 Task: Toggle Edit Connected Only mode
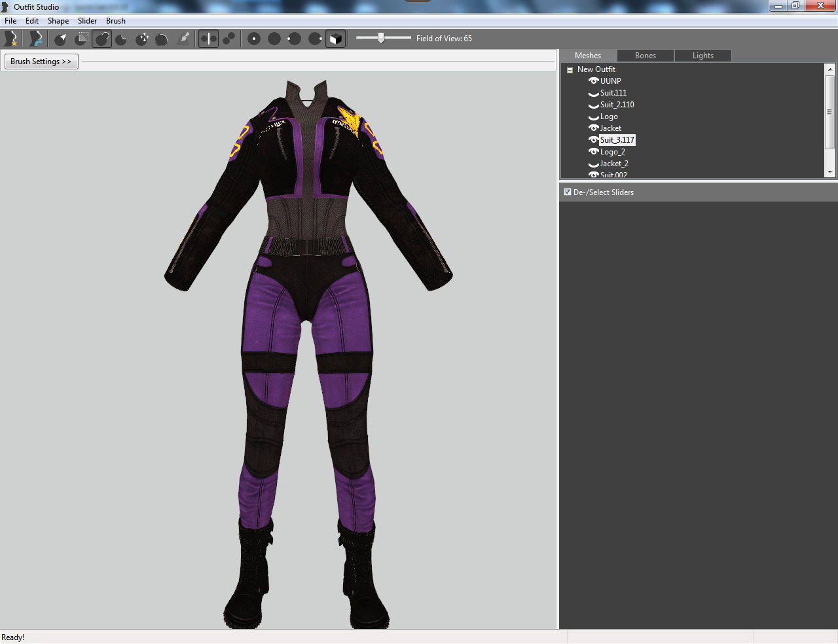tap(228, 39)
